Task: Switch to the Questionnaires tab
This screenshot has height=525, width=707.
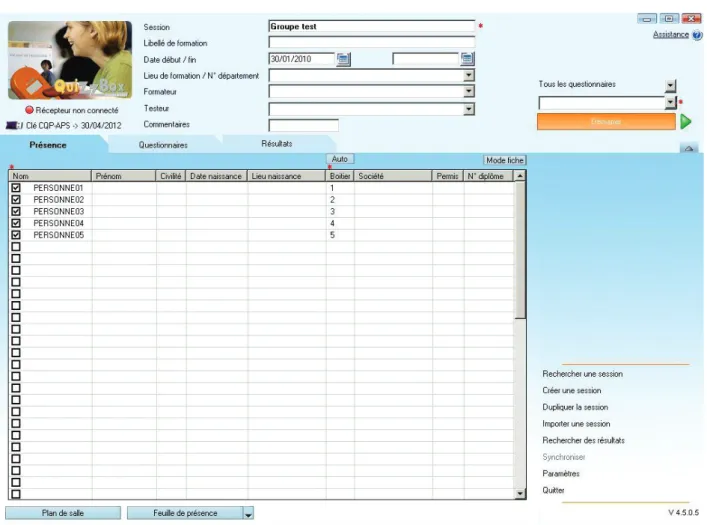Action: [163, 145]
